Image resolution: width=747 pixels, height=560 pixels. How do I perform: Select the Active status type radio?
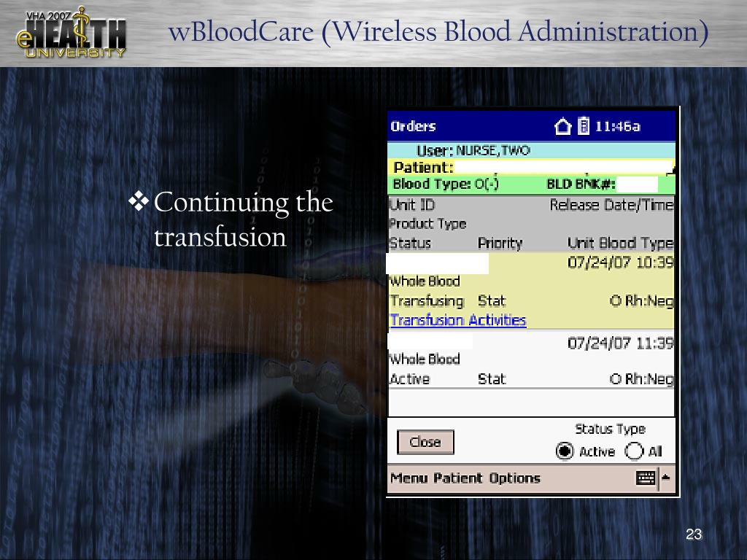point(565,451)
